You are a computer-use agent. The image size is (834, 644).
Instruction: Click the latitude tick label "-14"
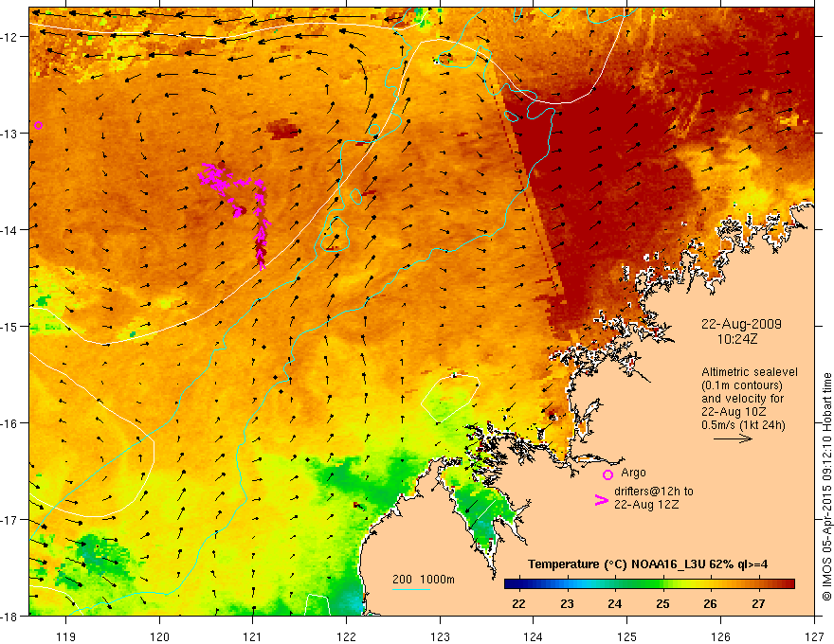[x=9, y=230]
